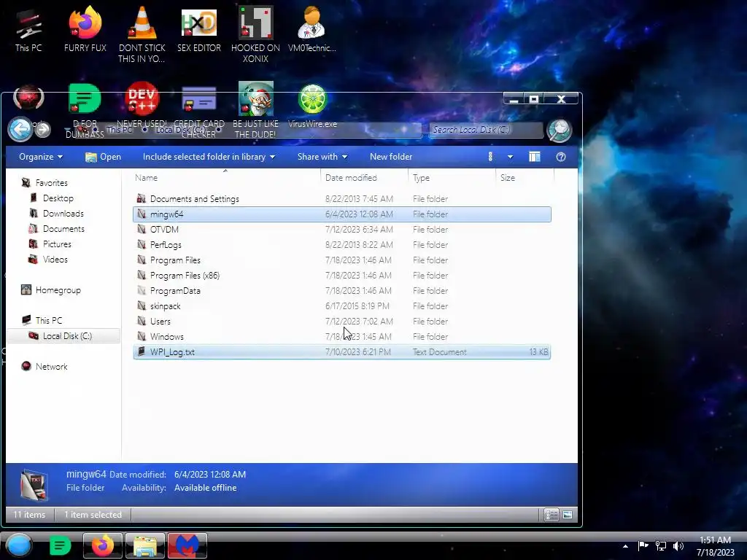Click the magnifier search icon in Explorer
This screenshot has width=747, height=560.
[559, 130]
